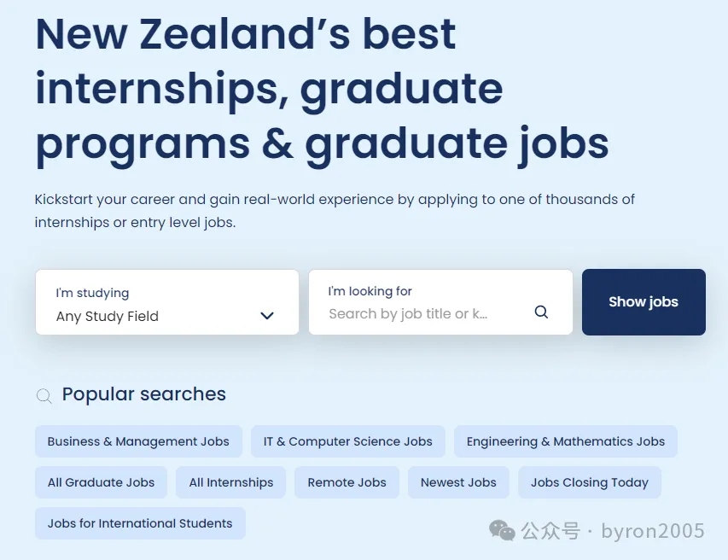The image size is (728, 560).
Task: Choose Engineering & Mathematics Jobs tag
Action: click(565, 441)
